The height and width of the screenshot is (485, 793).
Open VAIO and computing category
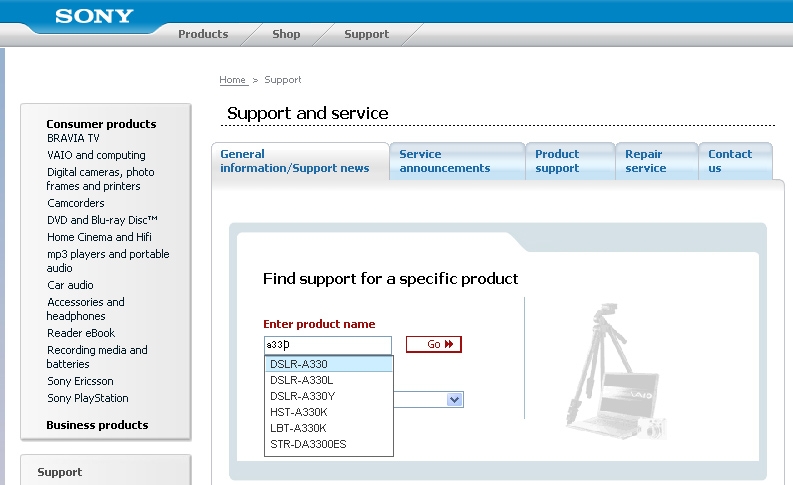point(96,155)
